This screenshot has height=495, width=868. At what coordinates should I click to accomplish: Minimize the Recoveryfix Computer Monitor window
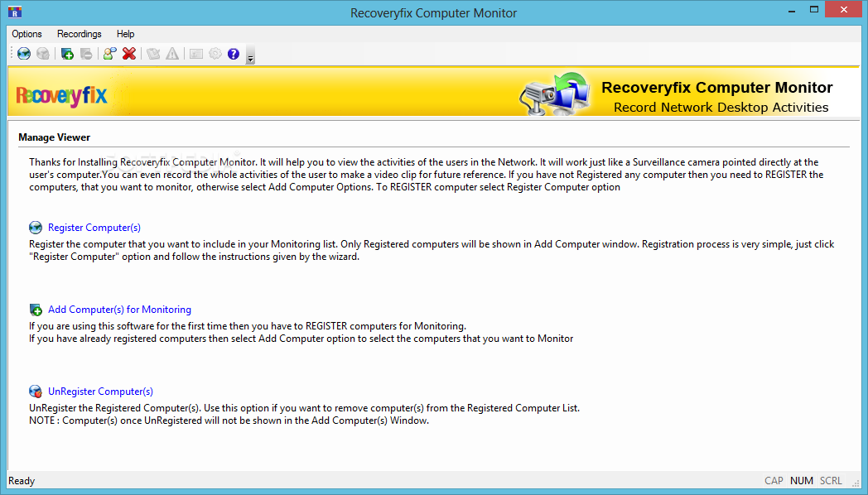(792, 10)
